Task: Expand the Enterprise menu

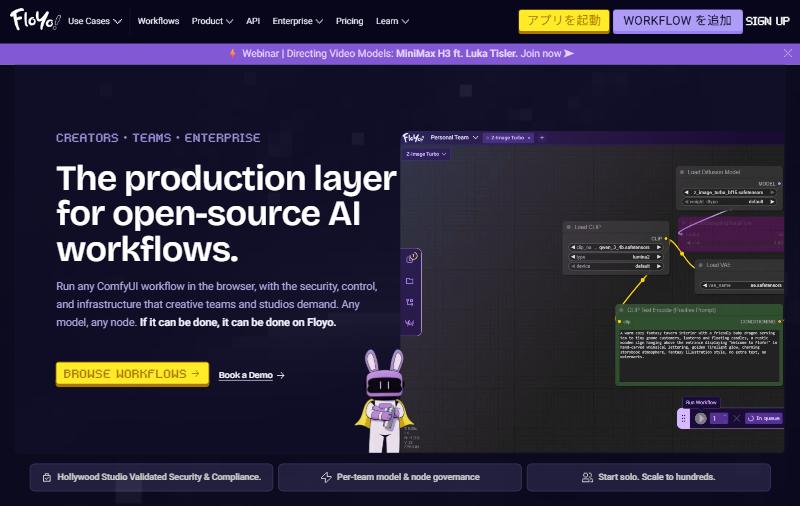Action: click(x=297, y=21)
